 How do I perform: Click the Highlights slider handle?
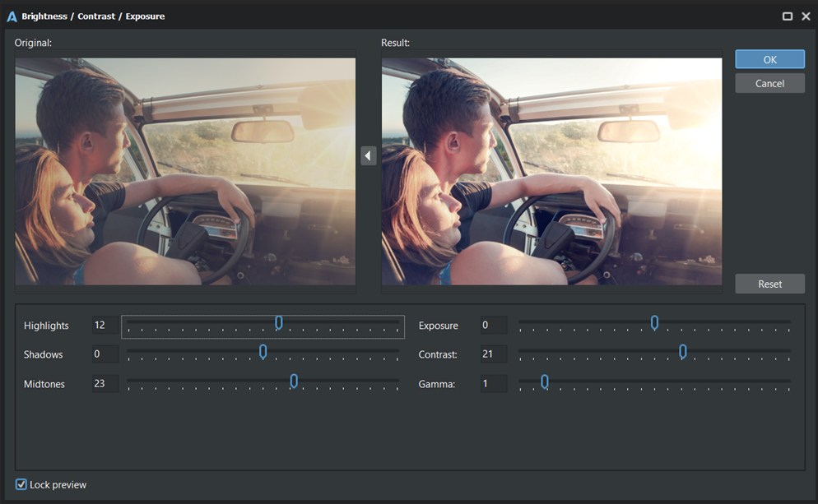tap(279, 323)
